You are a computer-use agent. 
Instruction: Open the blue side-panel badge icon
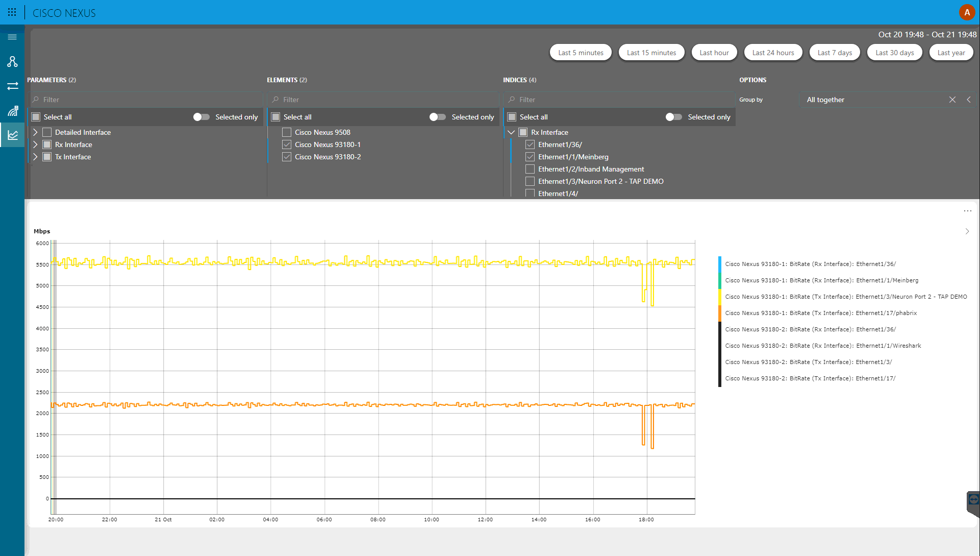tap(973, 499)
